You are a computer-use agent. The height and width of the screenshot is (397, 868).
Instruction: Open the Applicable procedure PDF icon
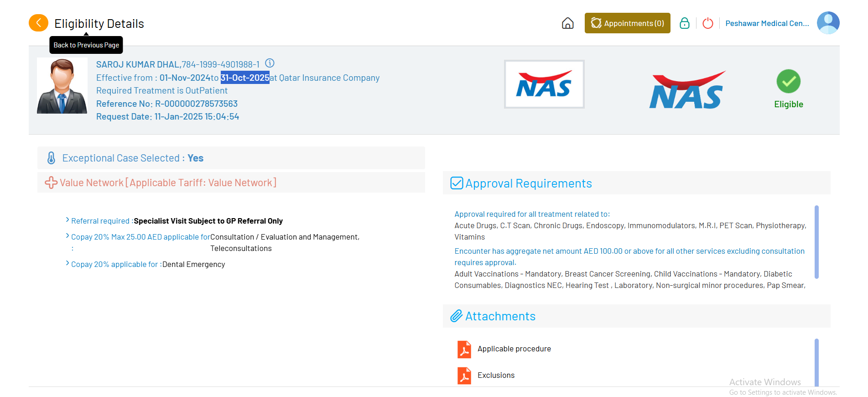464,350
